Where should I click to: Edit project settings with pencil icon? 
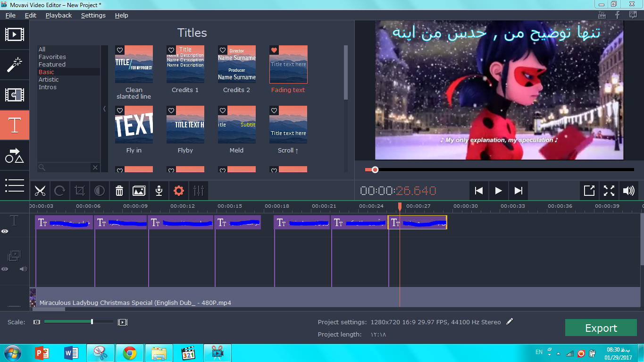510,322
